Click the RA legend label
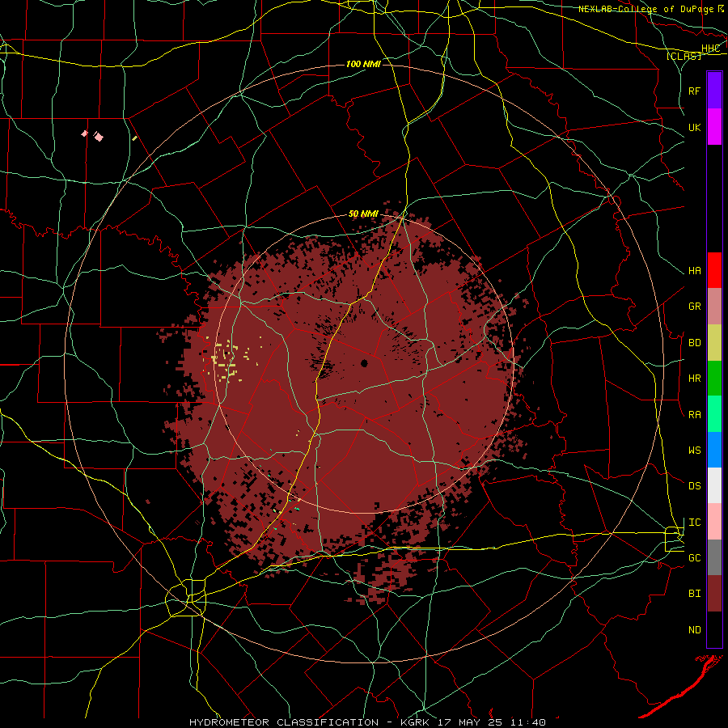This screenshot has height=728, width=728. (695, 414)
